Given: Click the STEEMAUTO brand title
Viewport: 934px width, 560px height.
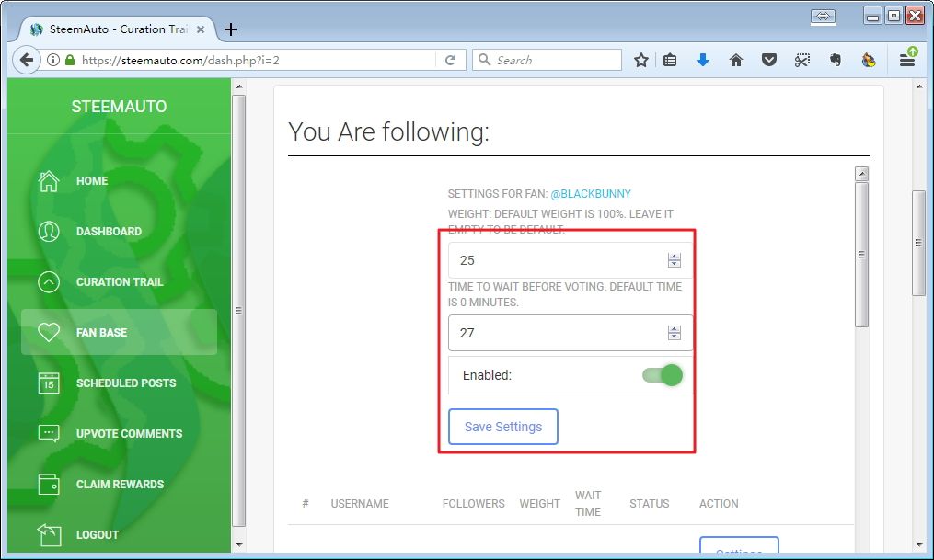Looking at the screenshot, I should 119,107.
